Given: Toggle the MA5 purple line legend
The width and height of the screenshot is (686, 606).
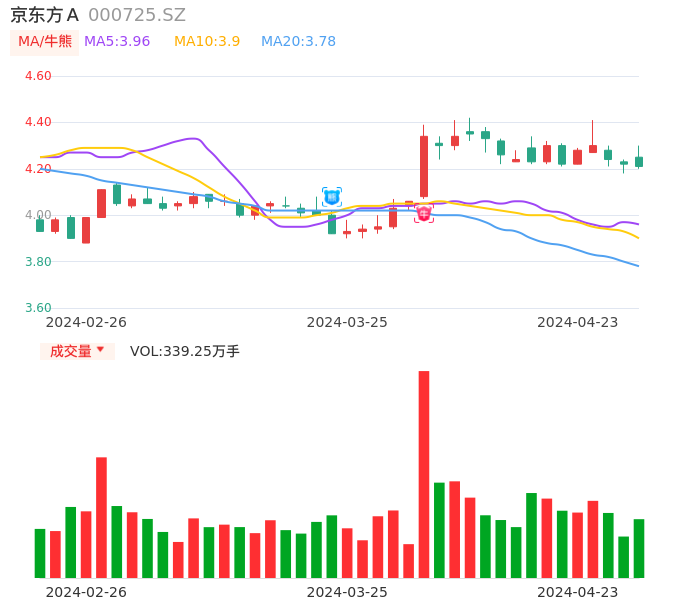Looking at the screenshot, I should click(x=117, y=42).
